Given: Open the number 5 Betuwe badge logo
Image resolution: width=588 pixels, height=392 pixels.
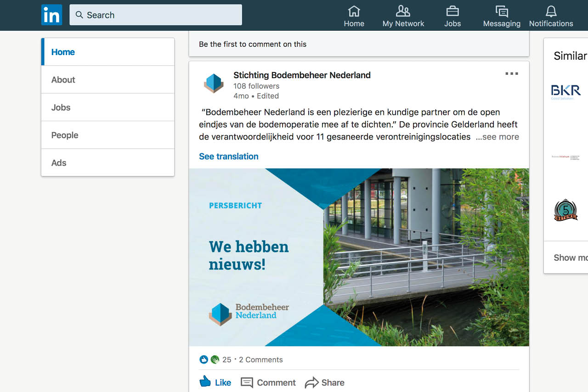Looking at the screenshot, I should point(566,210).
